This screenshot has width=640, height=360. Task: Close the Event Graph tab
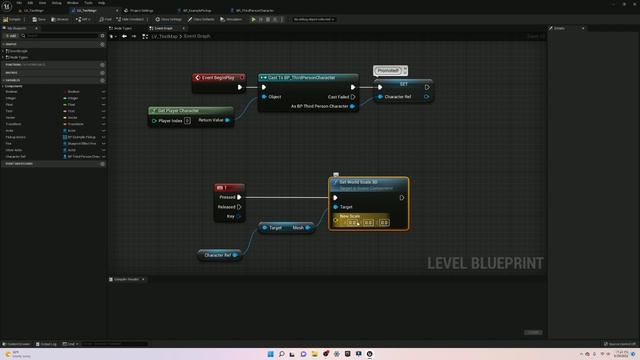click(183, 28)
